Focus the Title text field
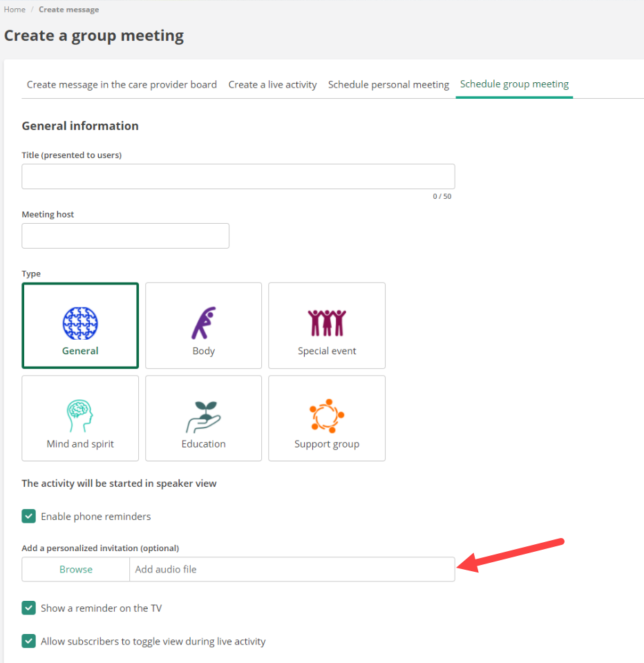The width and height of the screenshot is (644, 663). pos(238,177)
